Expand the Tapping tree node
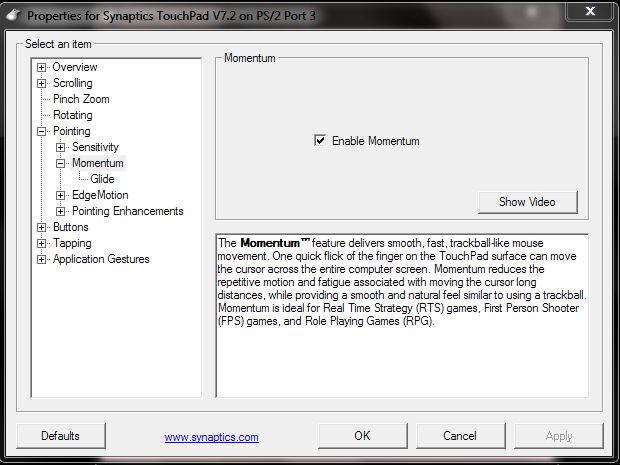The height and width of the screenshot is (465, 620). tap(41, 244)
